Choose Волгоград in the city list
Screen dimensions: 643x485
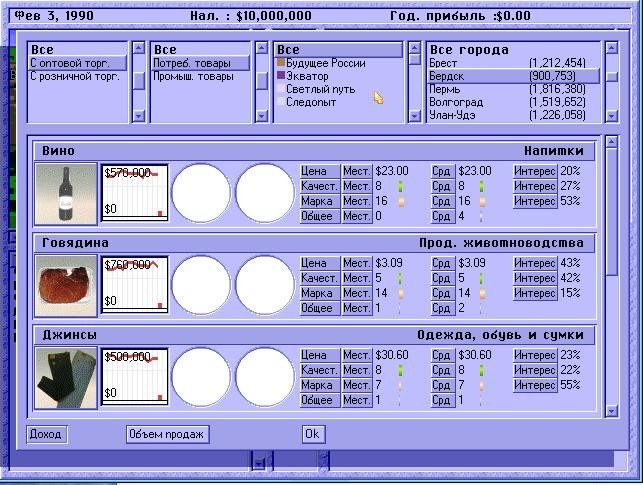click(x=455, y=102)
